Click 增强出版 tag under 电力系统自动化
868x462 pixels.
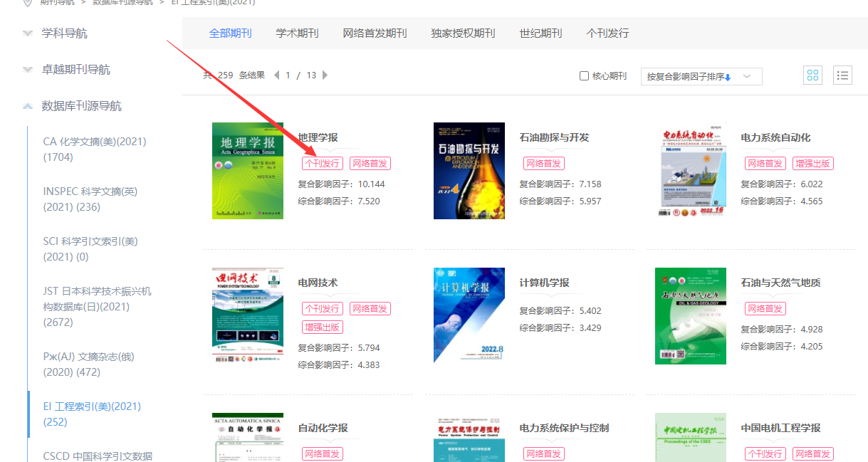tap(812, 164)
